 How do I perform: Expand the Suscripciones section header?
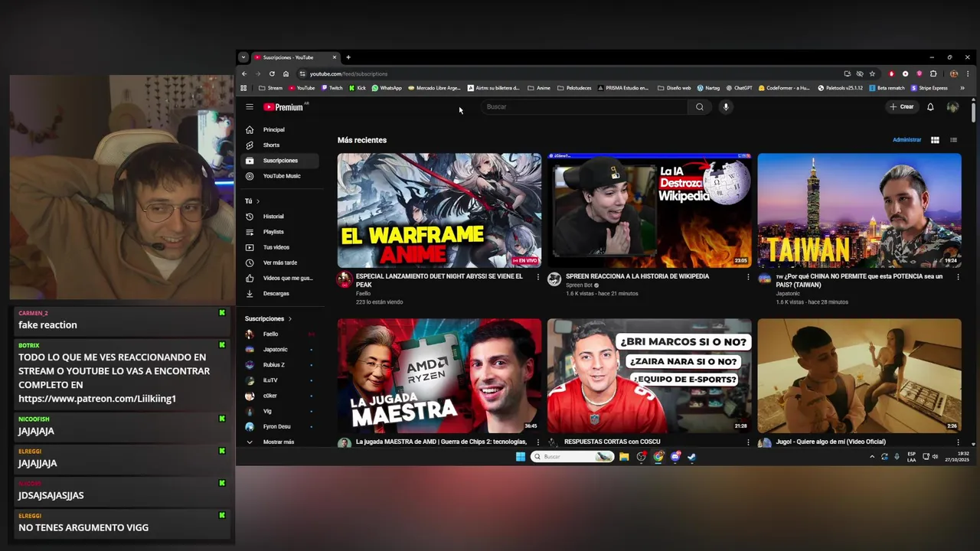(x=268, y=318)
